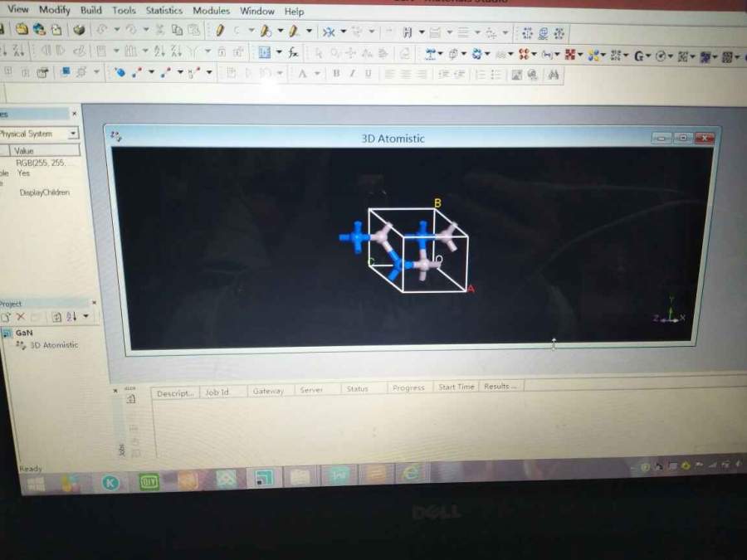Click the Gateway column header
Screen dimensions: 747x560
pos(268,391)
